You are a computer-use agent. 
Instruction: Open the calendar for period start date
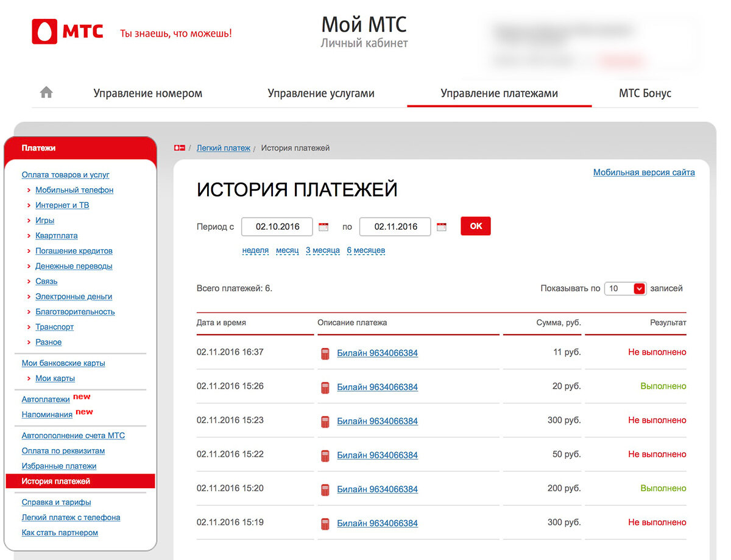click(x=323, y=227)
